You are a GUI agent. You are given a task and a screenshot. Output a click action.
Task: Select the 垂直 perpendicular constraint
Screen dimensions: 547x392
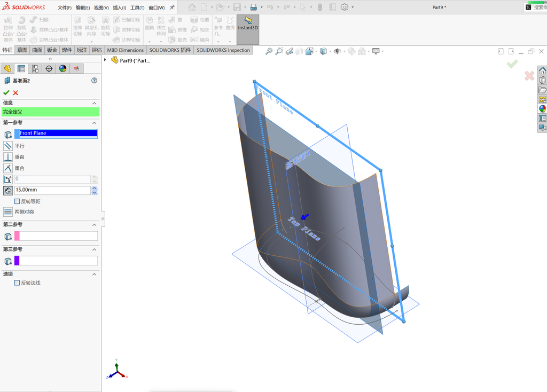[7, 157]
